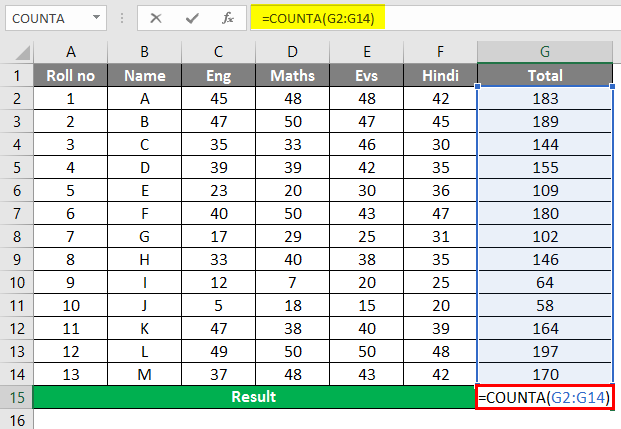Click student name cell K
Screen dimensions: 621x429
(145, 328)
